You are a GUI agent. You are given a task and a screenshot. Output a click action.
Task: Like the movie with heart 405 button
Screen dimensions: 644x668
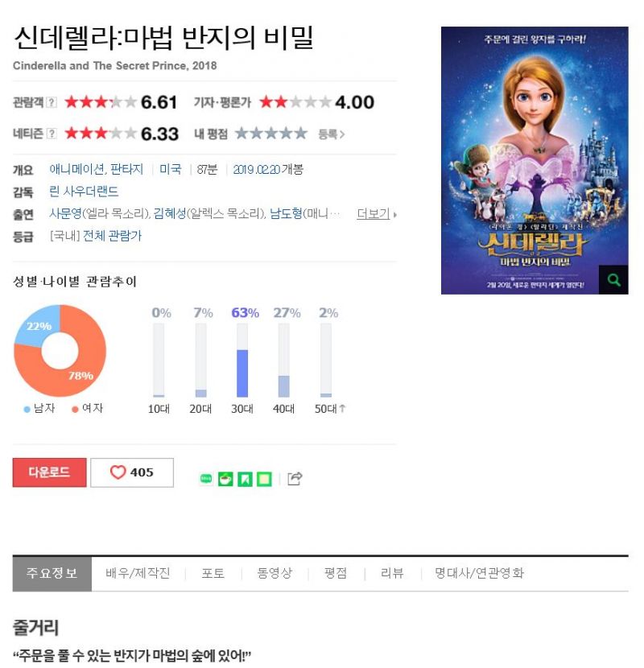[132, 472]
